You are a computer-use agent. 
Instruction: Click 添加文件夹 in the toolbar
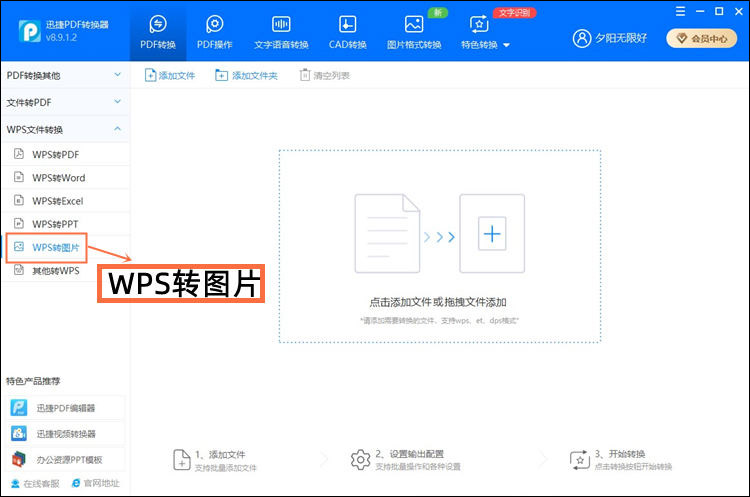[246, 76]
